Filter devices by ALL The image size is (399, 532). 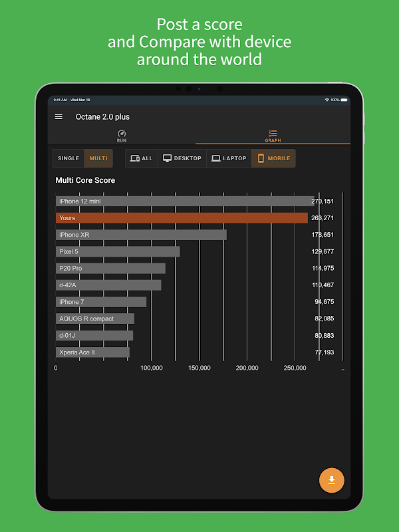pos(142,158)
